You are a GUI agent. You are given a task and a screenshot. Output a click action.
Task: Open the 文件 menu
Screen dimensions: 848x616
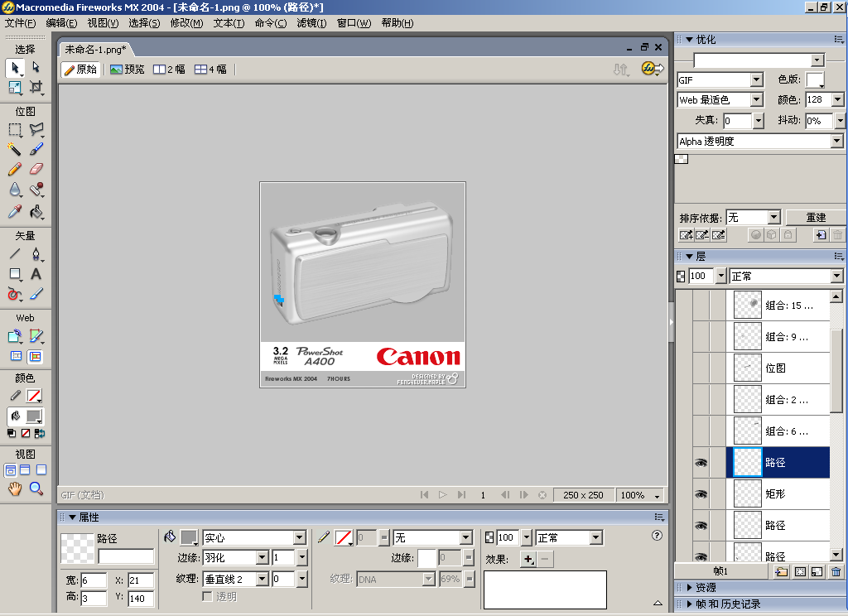21,22
